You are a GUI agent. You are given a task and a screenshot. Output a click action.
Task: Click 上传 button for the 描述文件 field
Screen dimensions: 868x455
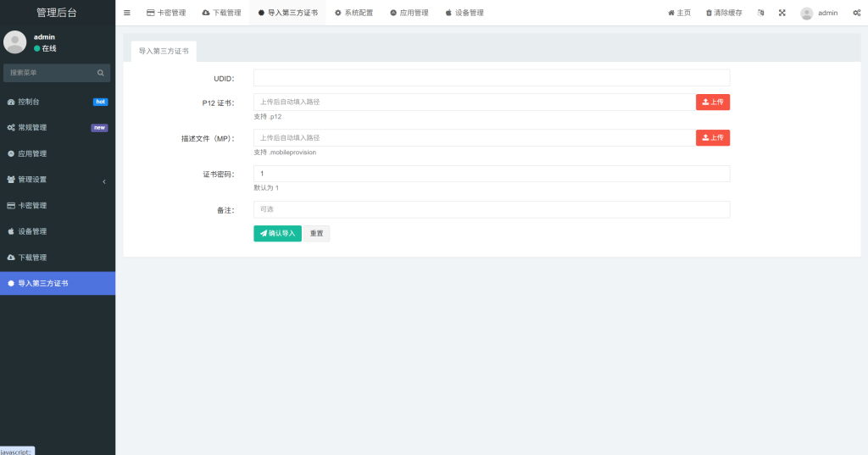click(x=713, y=137)
